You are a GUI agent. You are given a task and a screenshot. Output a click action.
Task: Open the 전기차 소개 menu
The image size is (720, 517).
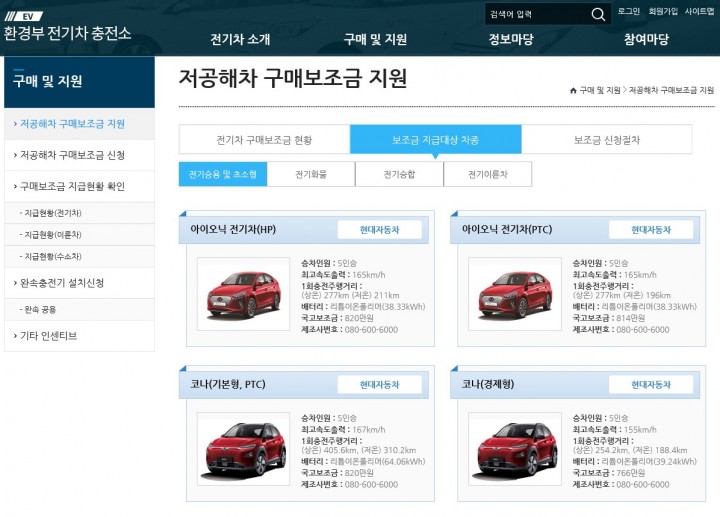click(x=240, y=39)
